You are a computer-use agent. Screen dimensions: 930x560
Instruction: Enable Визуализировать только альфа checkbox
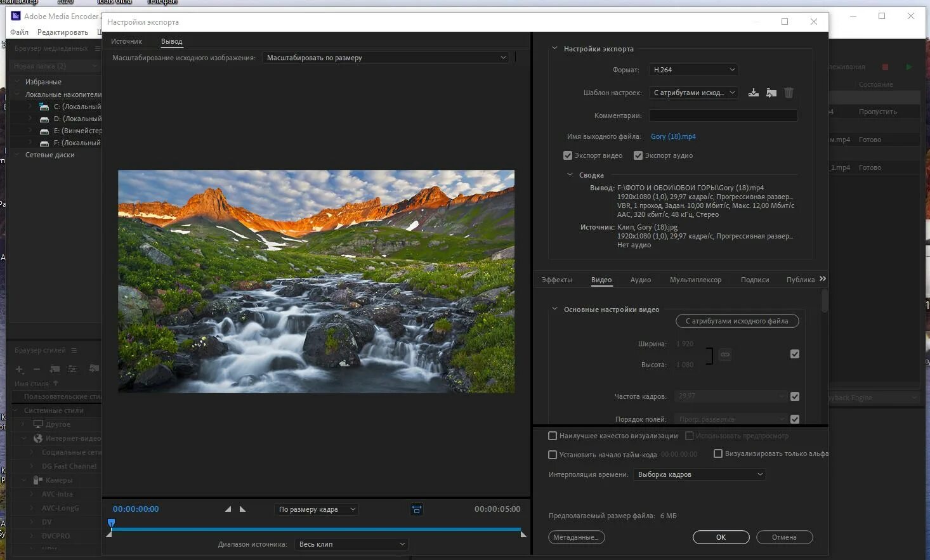pyautogui.click(x=718, y=453)
